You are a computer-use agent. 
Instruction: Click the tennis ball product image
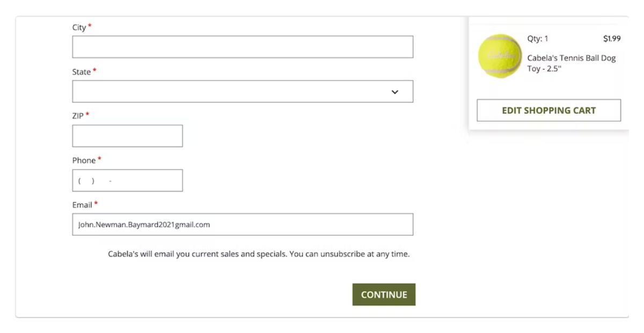[x=500, y=56]
